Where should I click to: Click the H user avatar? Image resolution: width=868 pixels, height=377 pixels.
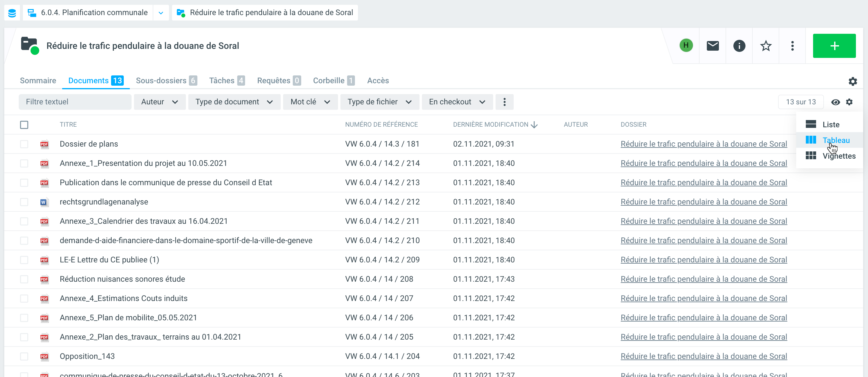[x=686, y=46]
